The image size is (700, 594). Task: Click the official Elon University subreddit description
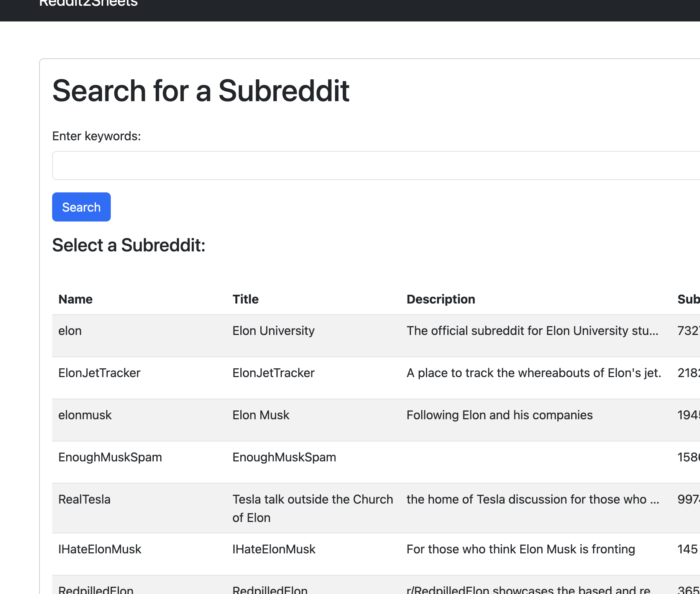(x=532, y=331)
